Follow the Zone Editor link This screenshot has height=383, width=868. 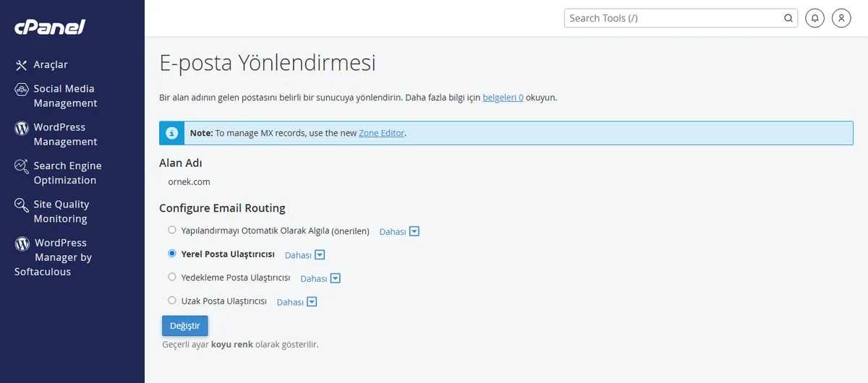point(382,133)
